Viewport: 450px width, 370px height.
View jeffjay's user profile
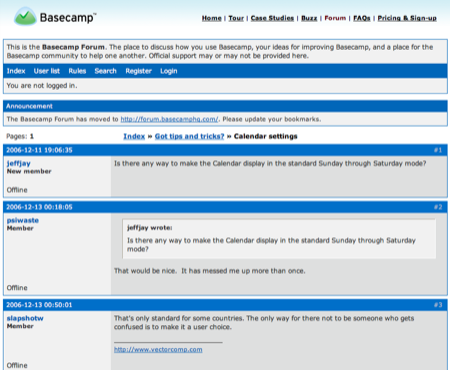click(x=19, y=163)
